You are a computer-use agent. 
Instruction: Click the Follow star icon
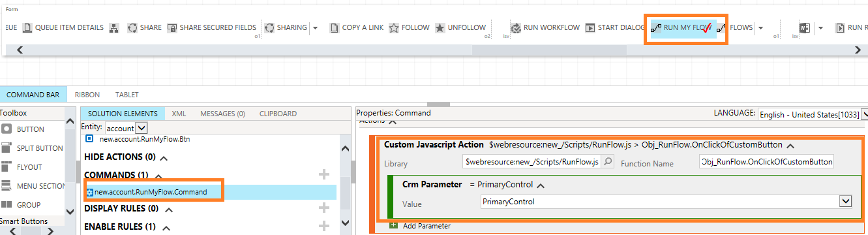pos(394,28)
